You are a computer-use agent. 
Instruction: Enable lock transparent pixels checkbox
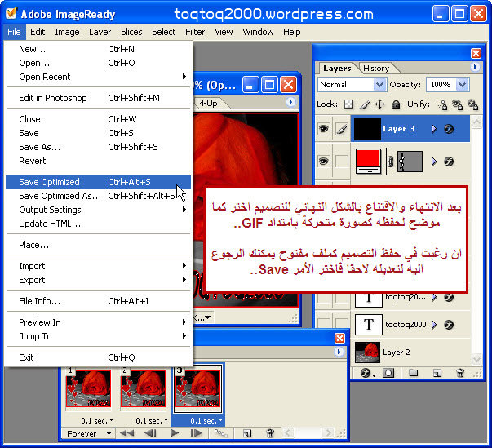pyautogui.click(x=348, y=104)
